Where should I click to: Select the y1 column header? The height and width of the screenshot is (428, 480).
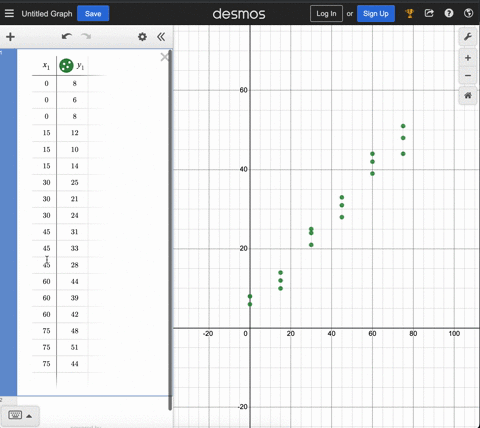(80, 66)
